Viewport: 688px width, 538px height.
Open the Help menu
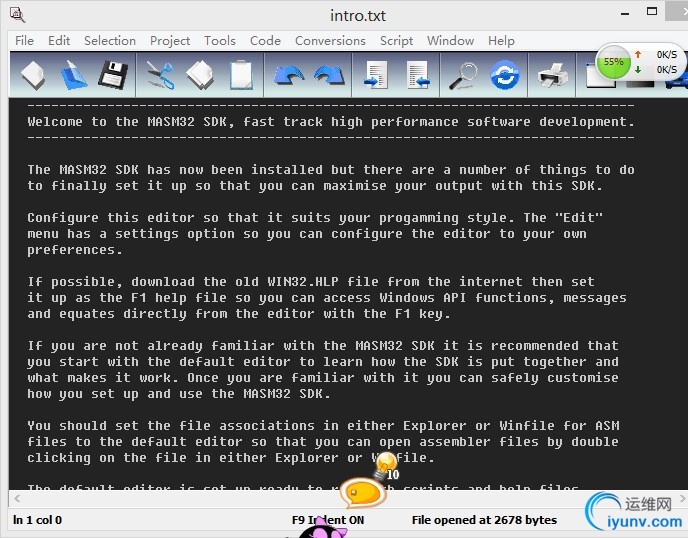[501, 41]
